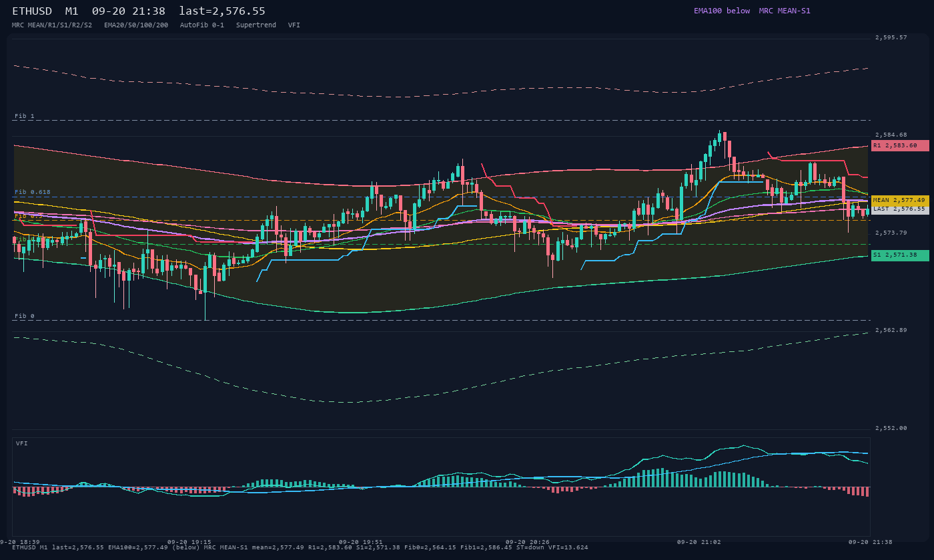
Task: Click the R1 2,583.60 price tag
Action: [x=900, y=145]
